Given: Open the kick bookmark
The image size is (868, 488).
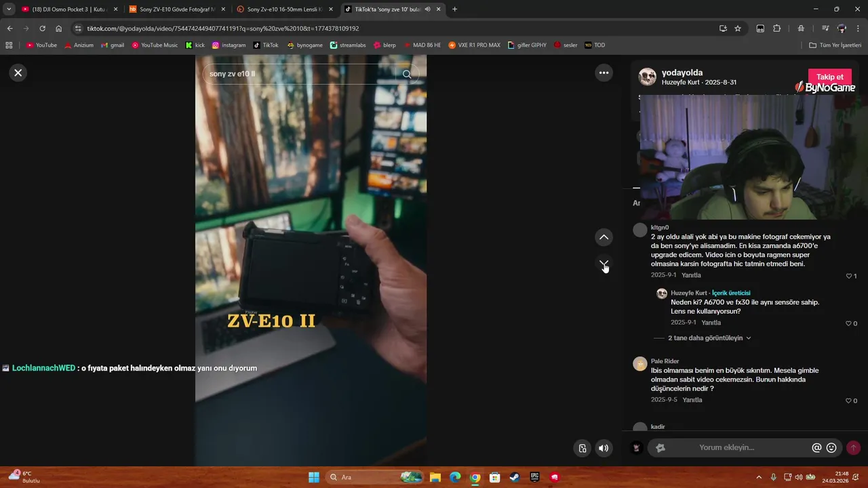Looking at the screenshot, I should pyautogui.click(x=195, y=45).
